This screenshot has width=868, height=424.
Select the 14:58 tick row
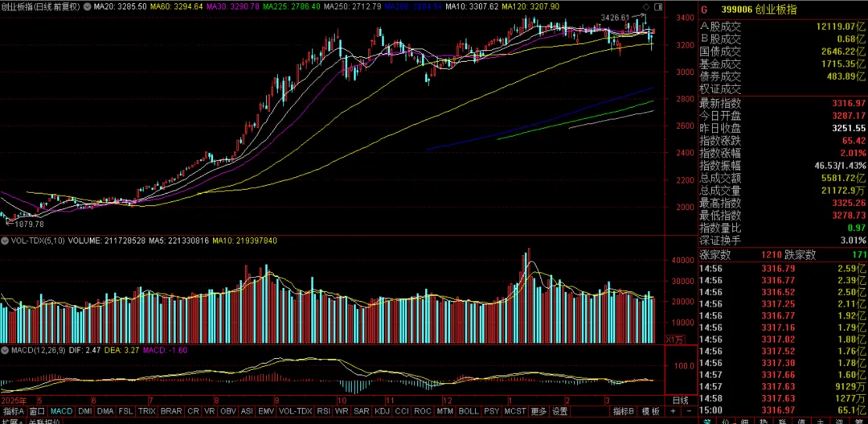[x=783, y=398]
